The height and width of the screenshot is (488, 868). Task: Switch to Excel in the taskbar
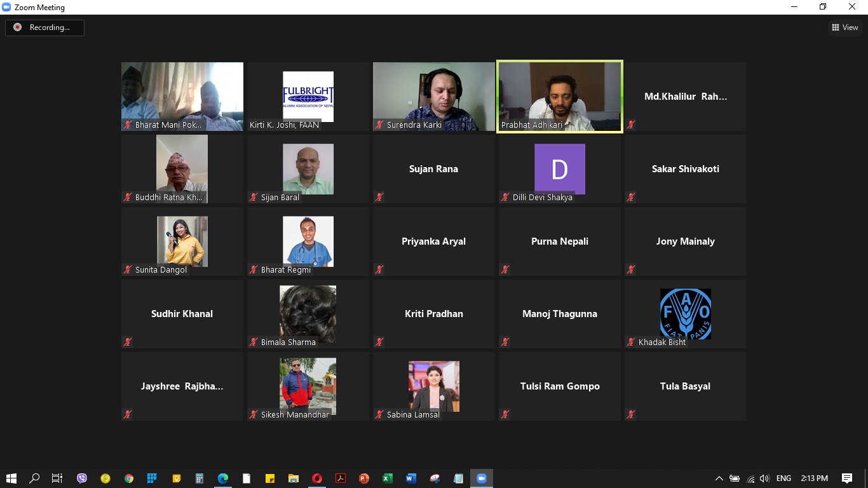click(387, 478)
